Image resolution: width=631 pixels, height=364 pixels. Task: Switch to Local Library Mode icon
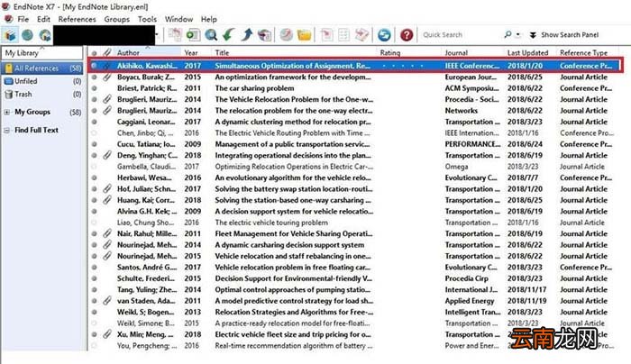tap(10, 35)
